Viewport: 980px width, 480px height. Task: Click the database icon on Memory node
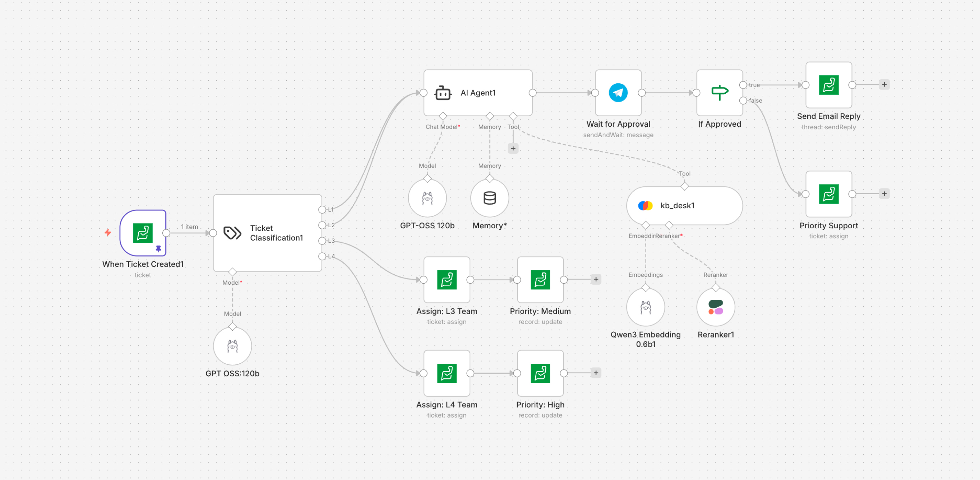(489, 197)
